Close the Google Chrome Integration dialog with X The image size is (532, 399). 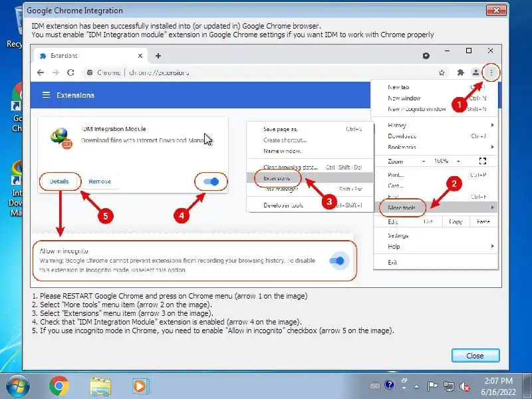pyautogui.click(x=496, y=10)
